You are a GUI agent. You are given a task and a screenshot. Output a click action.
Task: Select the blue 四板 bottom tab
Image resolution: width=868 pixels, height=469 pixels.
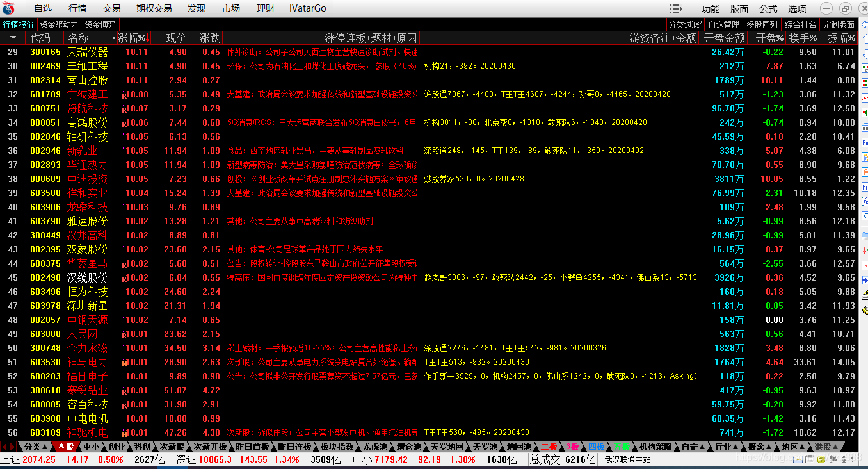596,447
